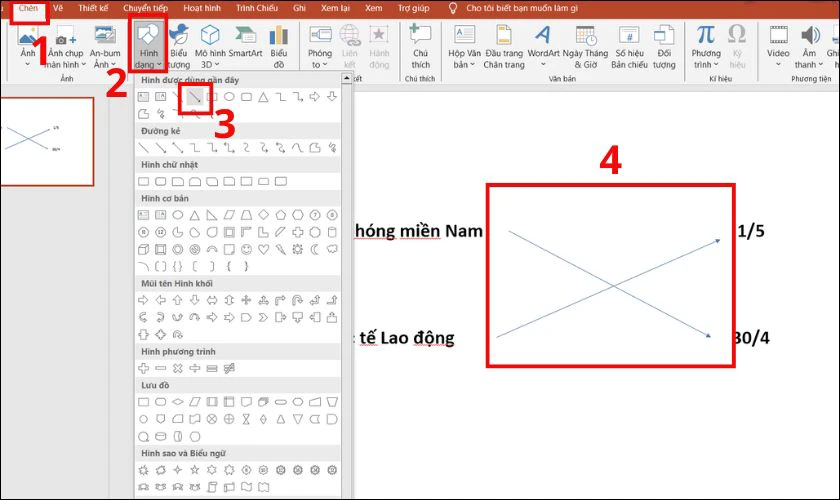Choose the lightning bolt shape
The image size is (840, 500).
(280, 249)
